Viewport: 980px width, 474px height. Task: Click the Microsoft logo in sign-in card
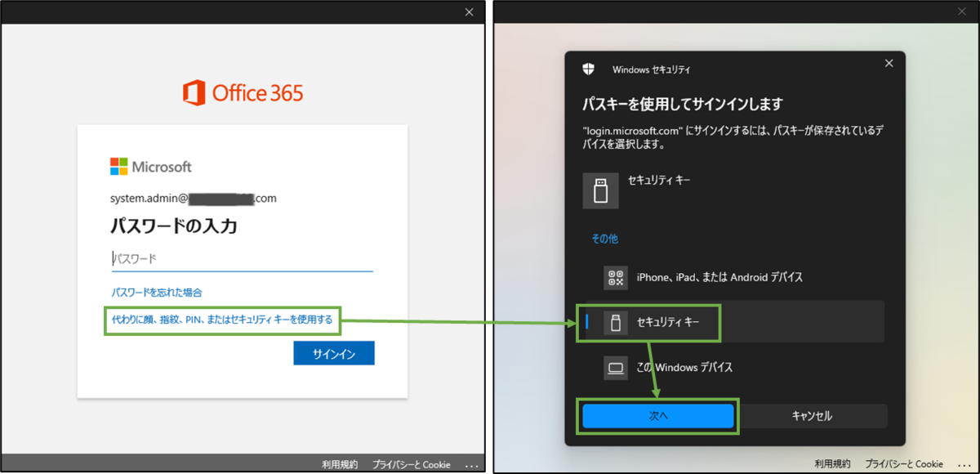[151, 167]
